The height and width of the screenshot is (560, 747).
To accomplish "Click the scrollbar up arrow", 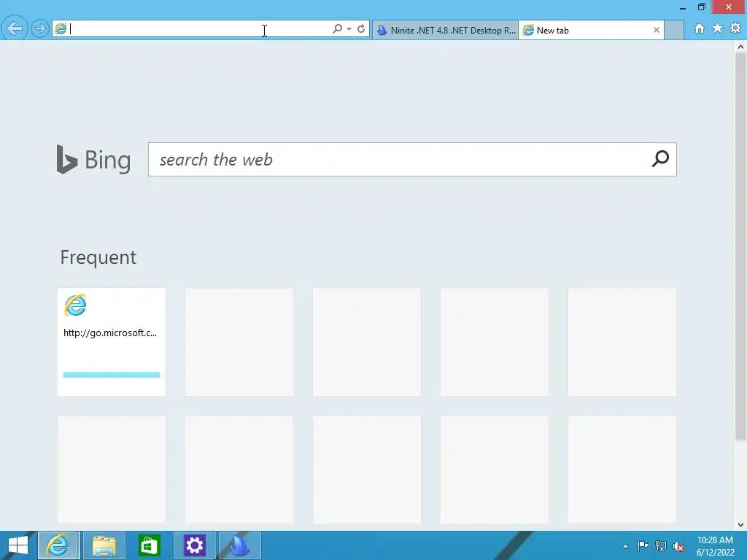I will pyautogui.click(x=740, y=47).
